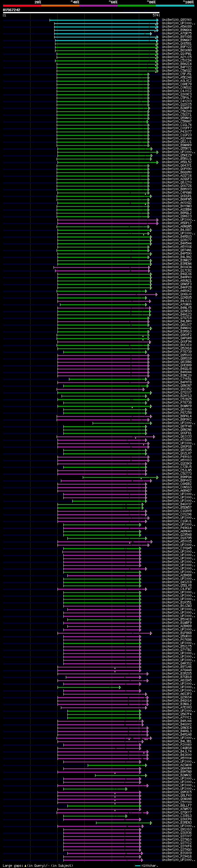Select the UniRef100_Q643Y1 label

tap(177, 165)
